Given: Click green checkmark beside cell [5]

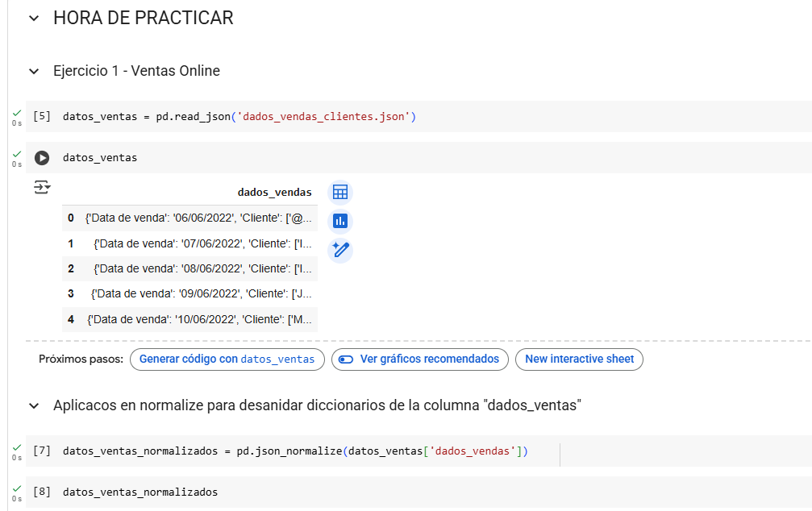Looking at the screenshot, I should point(17,113).
